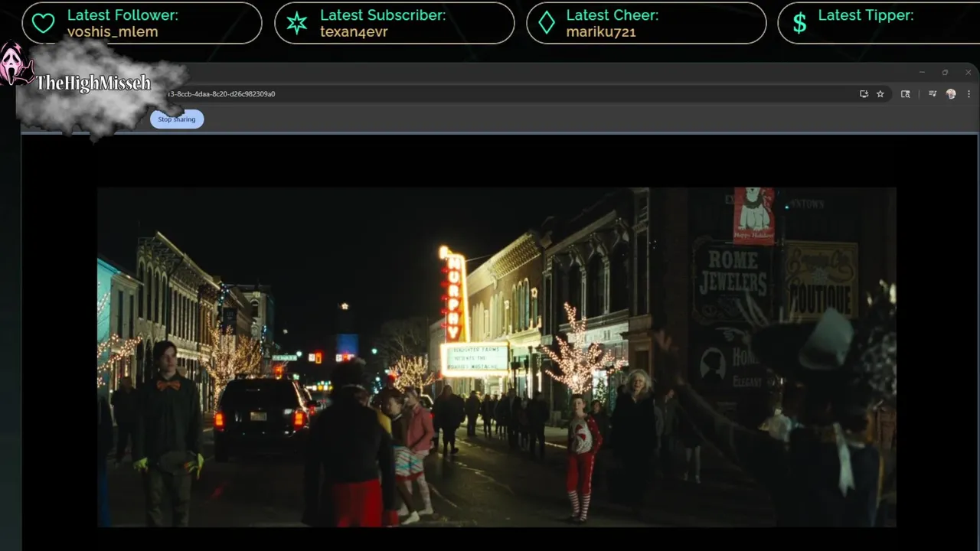Click the install app icon in address bar
Screen dimensions: 980x551
click(x=864, y=94)
